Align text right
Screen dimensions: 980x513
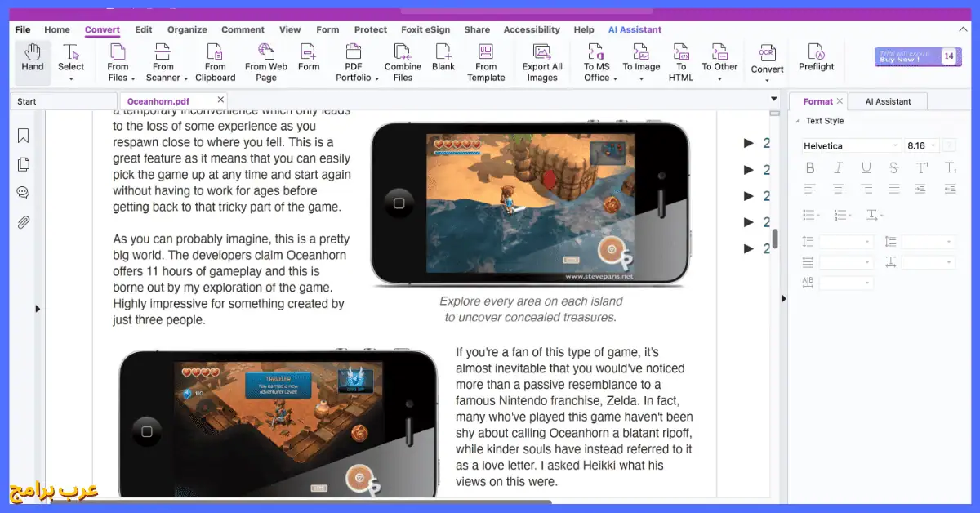click(866, 189)
